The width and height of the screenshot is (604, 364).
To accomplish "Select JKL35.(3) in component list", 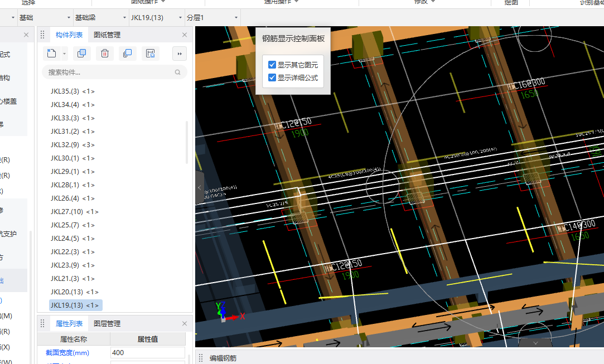I will click(x=73, y=91).
